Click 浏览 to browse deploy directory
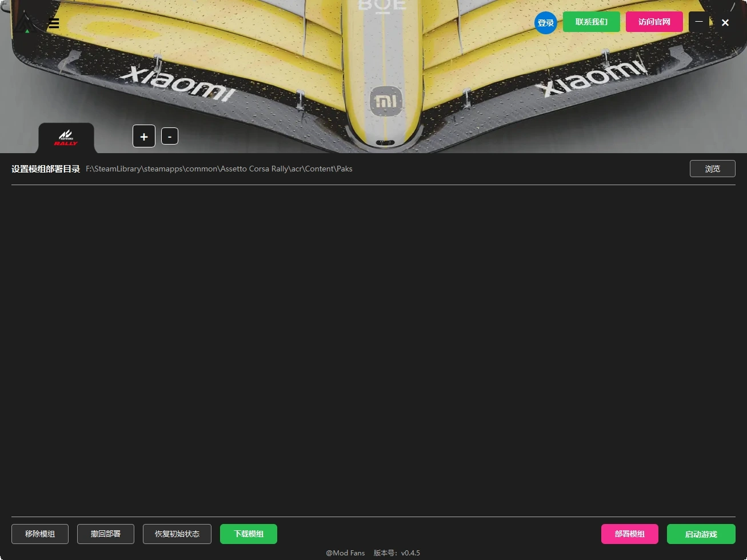The image size is (747, 560). point(712,169)
